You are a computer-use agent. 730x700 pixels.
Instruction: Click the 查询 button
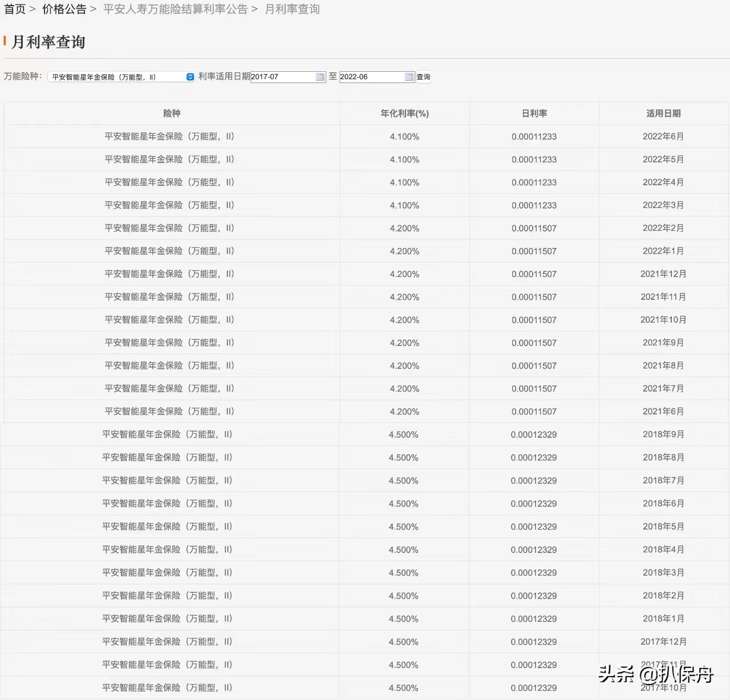[x=423, y=76]
